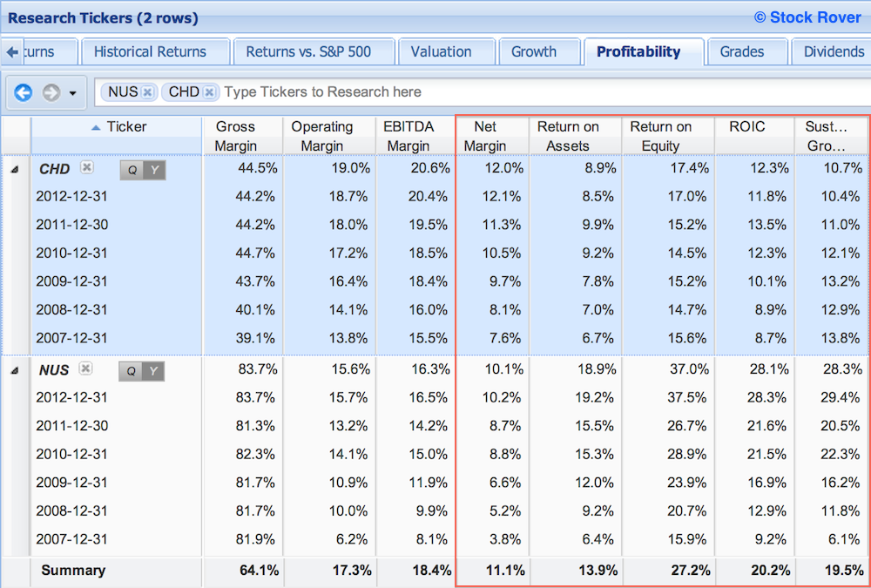Click CHD net margin value 7.6%
Viewport: 871px width, 588px height.
pyautogui.click(x=505, y=338)
